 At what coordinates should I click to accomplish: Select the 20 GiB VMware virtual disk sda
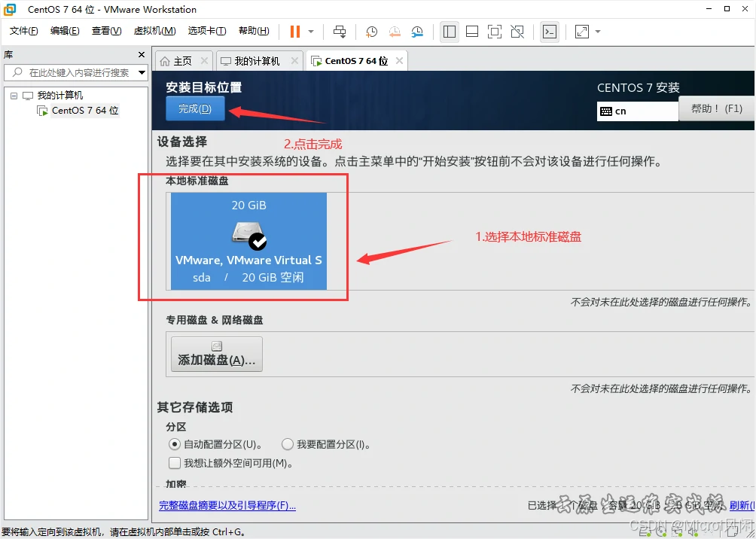click(x=248, y=241)
